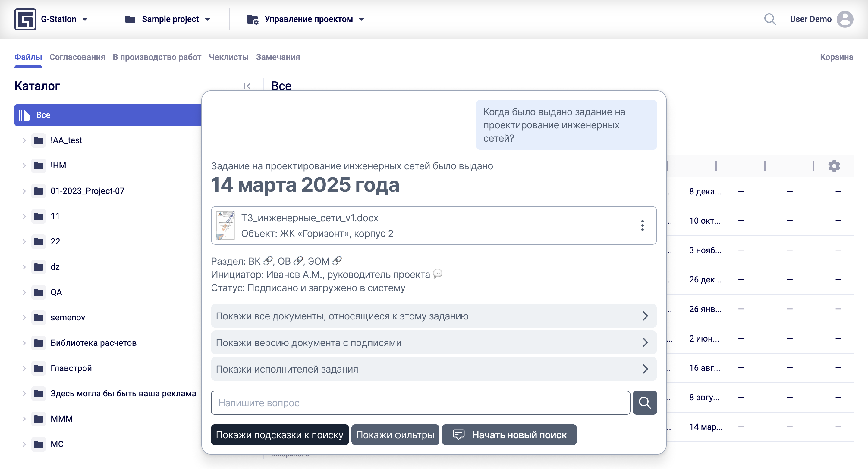
Task: Click Начать новый поиск button
Action: (509, 435)
